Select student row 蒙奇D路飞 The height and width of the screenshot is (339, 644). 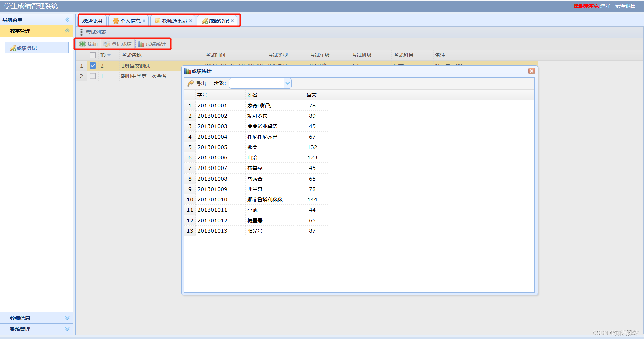coord(257,105)
